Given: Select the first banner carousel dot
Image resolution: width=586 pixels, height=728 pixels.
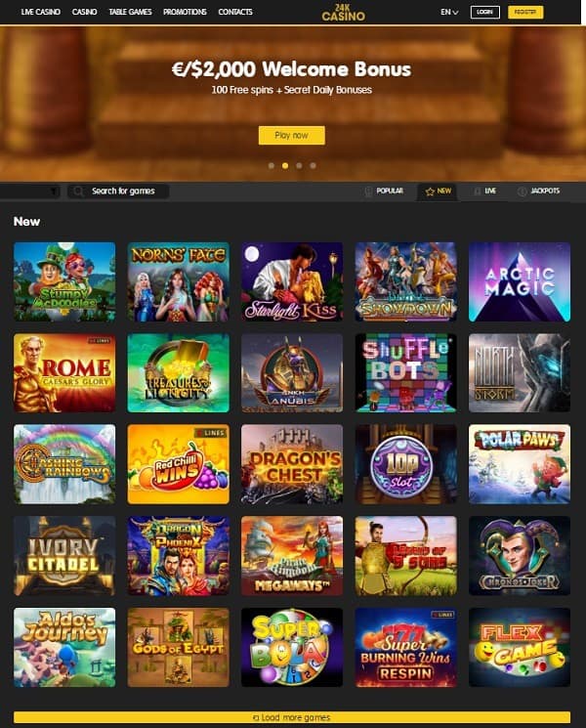Looking at the screenshot, I should click(272, 166).
